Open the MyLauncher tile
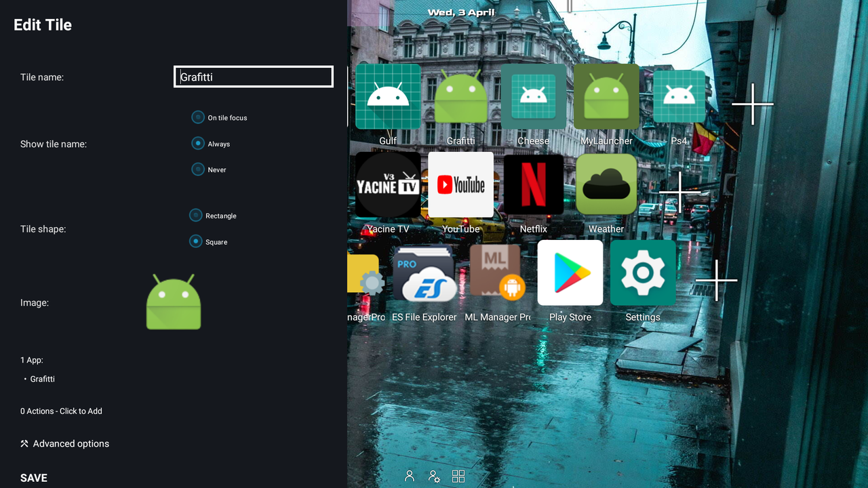868x488 pixels. (606, 96)
